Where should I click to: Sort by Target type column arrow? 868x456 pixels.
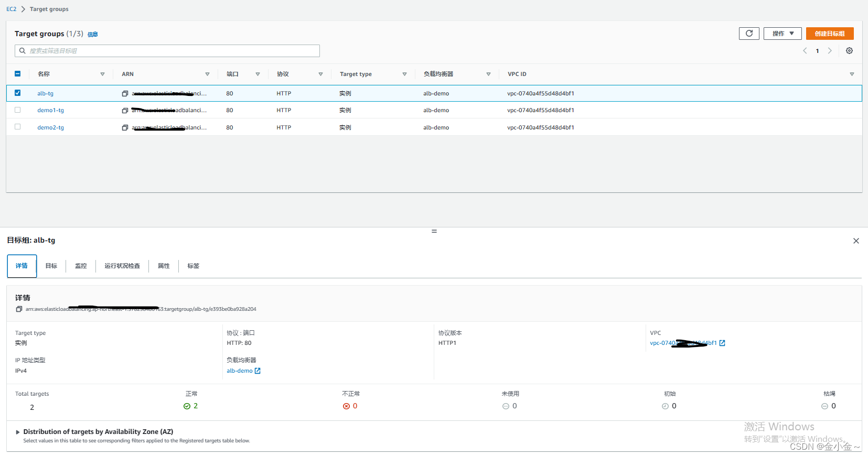(x=404, y=74)
